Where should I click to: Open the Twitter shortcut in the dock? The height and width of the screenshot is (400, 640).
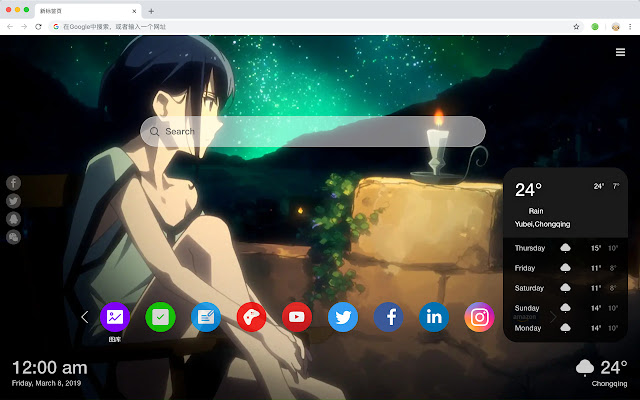343,317
